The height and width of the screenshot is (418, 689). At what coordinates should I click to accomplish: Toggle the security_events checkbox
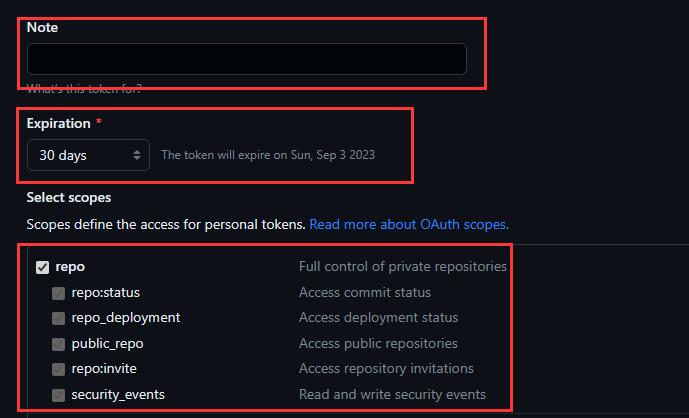58,395
